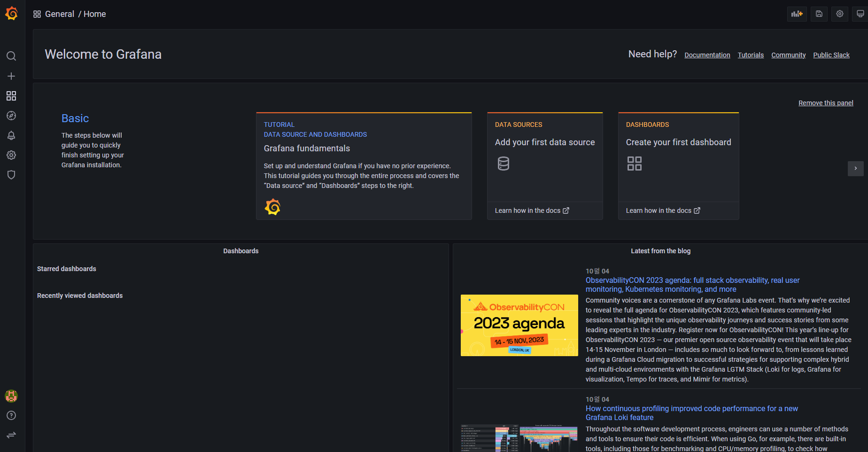Open the ObservabilityCON 2023 agenda blog title
Screen dimensions: 868x452
coord(692,285)
